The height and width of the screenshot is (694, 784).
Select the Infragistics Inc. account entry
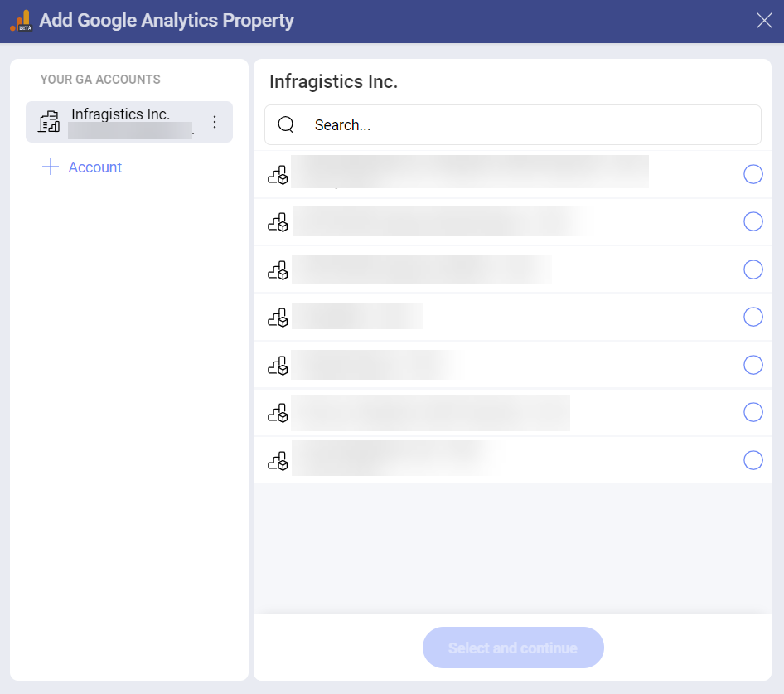click(129, 122)
